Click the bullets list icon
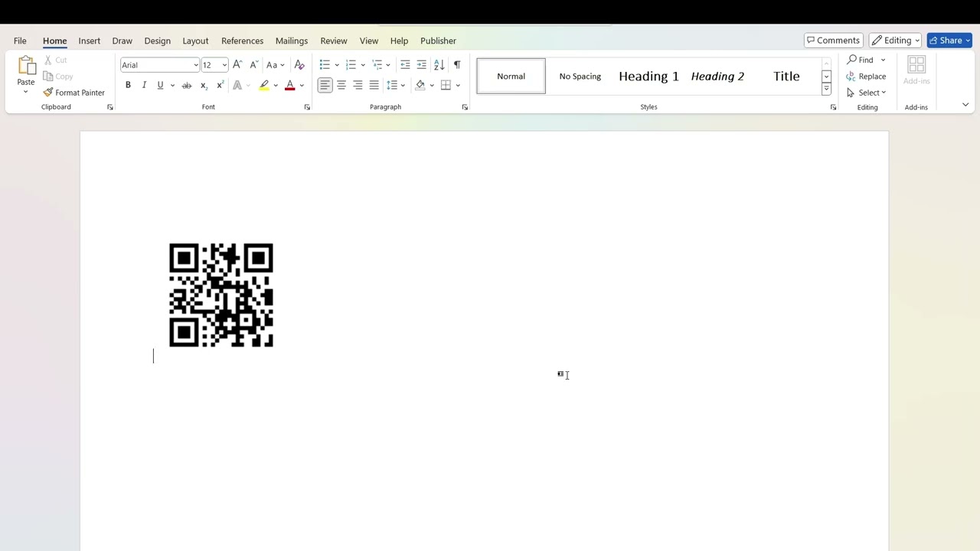The image size is (980, 551). [x=325, y=65]
